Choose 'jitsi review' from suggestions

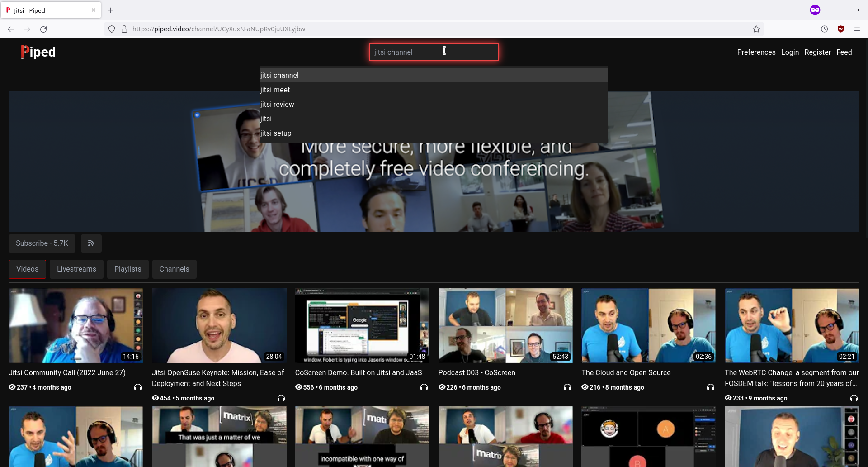277,105
